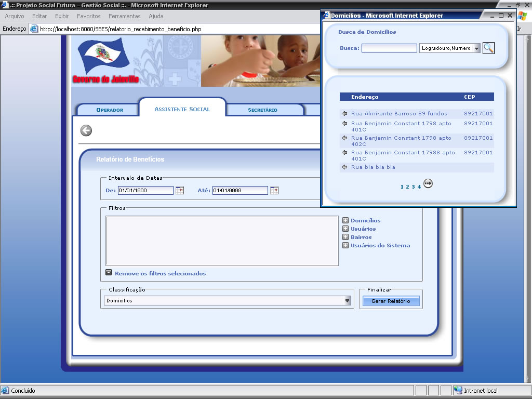Viewport: 532px width, 399px height.
Task: Open the Editar menu
Action: [39, 16]
